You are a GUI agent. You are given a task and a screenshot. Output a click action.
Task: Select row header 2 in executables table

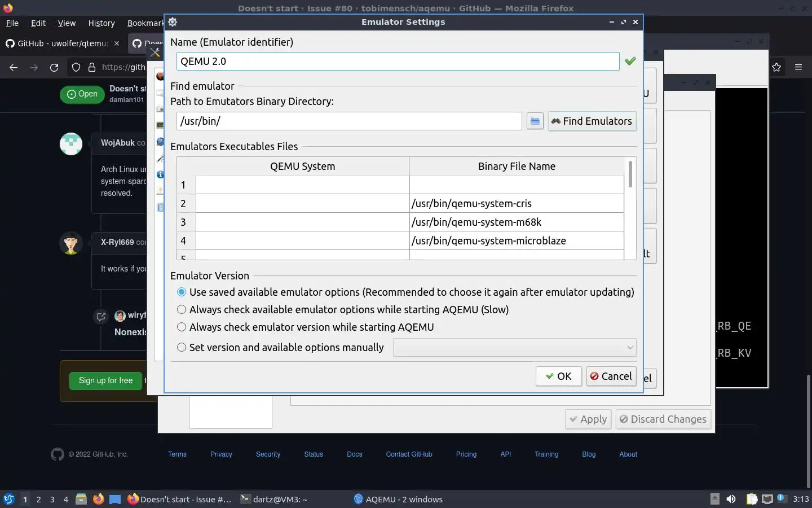186,203
